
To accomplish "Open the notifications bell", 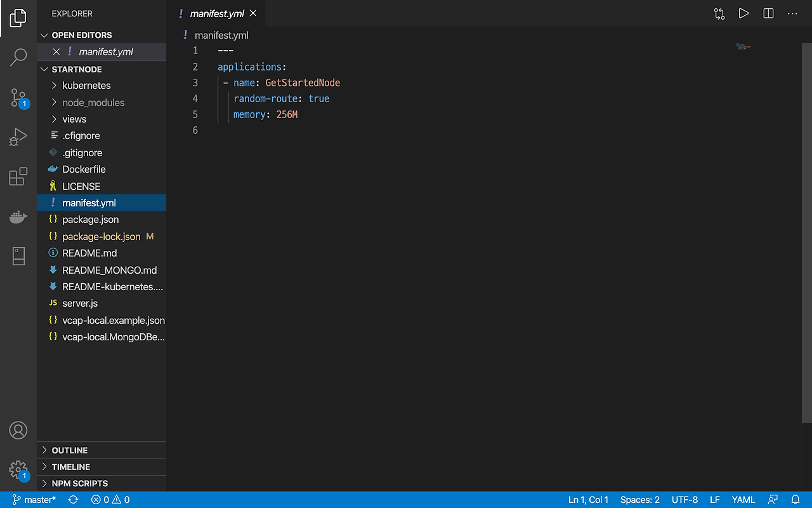I will click(796, 500).
